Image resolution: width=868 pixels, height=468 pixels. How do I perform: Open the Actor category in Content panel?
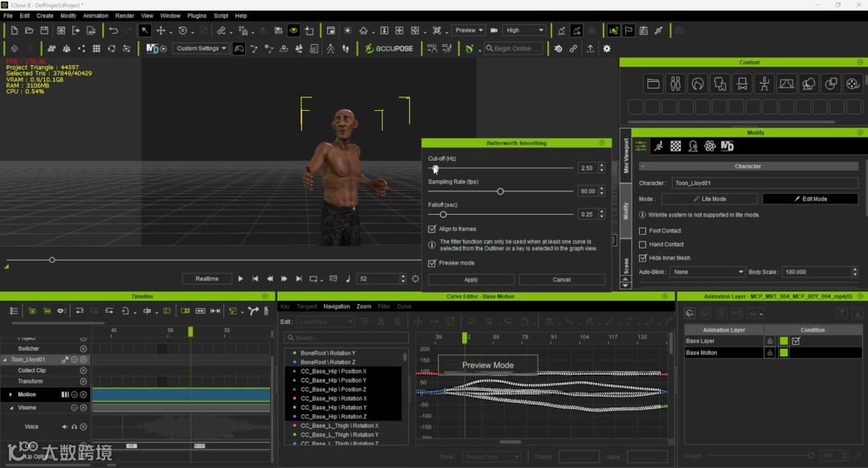[675, 84]
